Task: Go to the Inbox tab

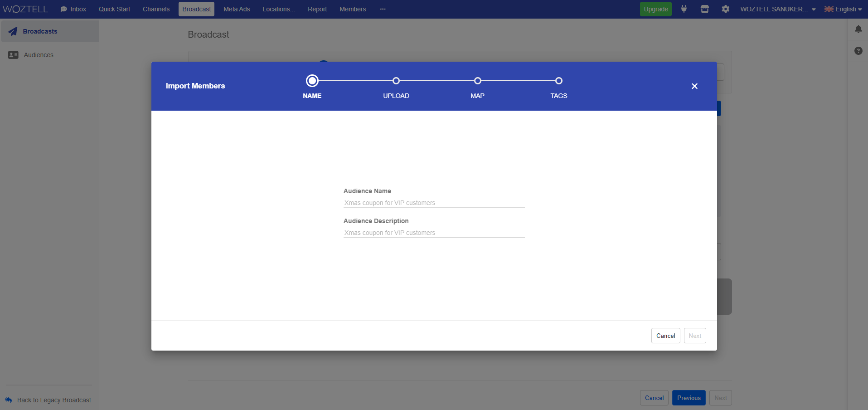Action: click(x=73, y=9)
